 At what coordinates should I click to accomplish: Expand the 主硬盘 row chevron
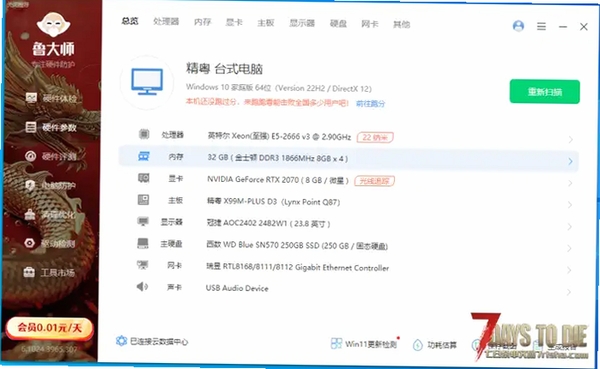[569, 248]
